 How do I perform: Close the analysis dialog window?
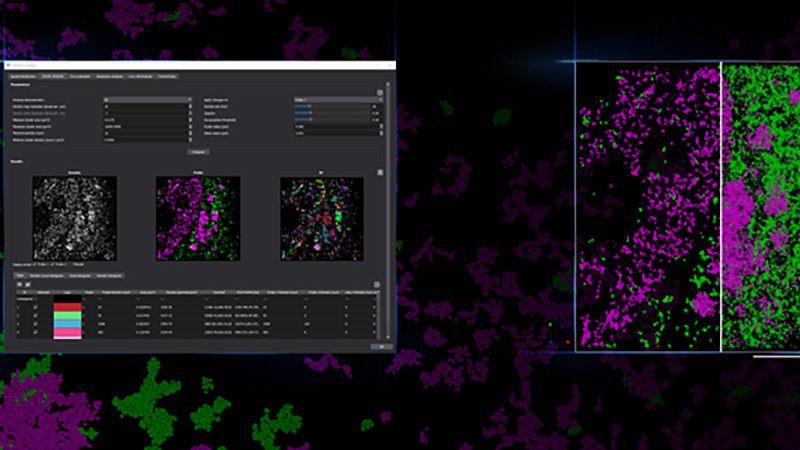(390, 66)
